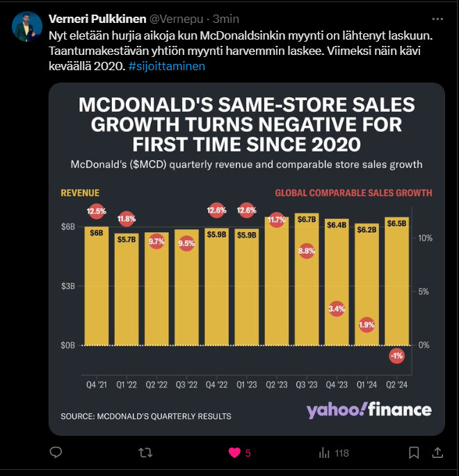The width and height of the screenshot is (459, 476).
Task: Click the Q2 '24 yellow revenue bar
Action: pos(397,292)
